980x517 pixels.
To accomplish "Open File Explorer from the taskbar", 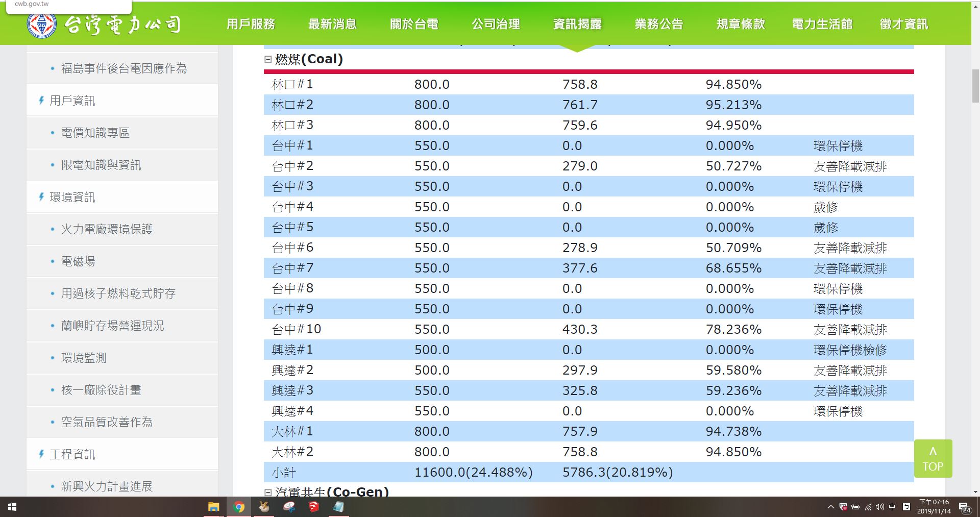I will pyautogui.click(x=213, y=507).
